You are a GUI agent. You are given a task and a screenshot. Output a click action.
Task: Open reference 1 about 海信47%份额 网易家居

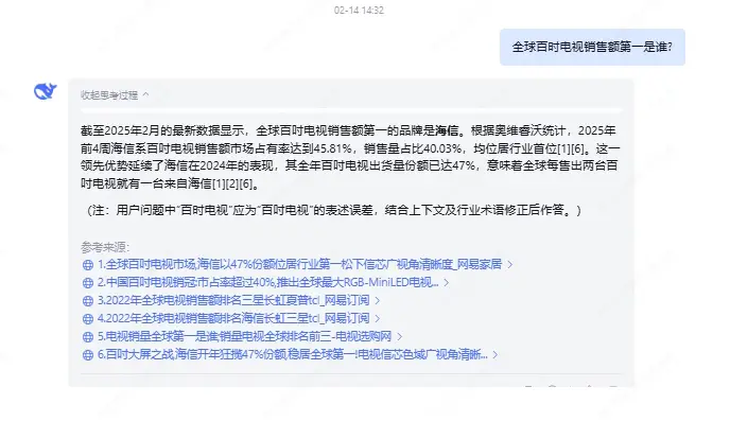(x=299, y=265)
